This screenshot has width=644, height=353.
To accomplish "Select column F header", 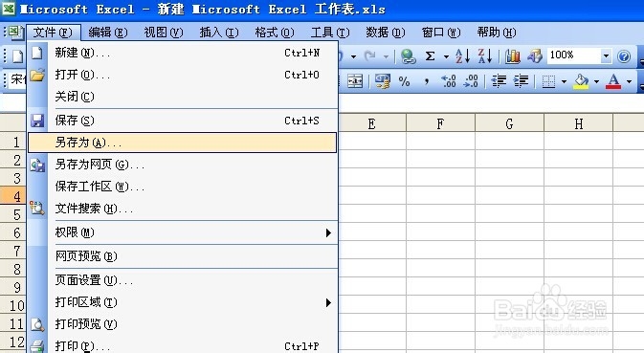I will [x=440, y=123].
